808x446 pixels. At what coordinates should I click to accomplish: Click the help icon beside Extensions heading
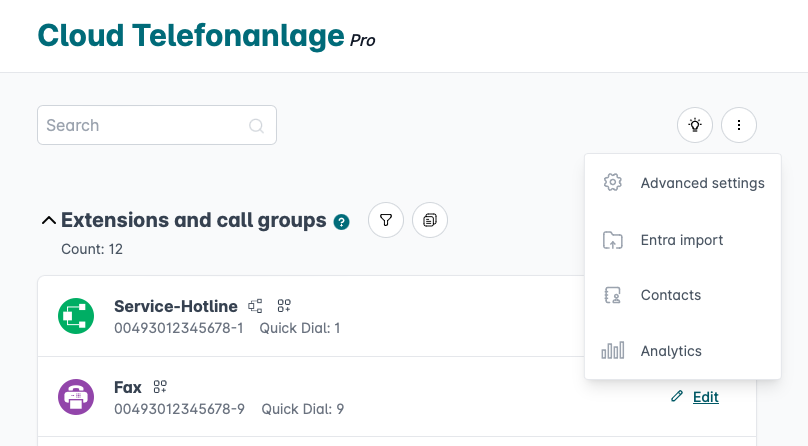click(x=342, y=221)
